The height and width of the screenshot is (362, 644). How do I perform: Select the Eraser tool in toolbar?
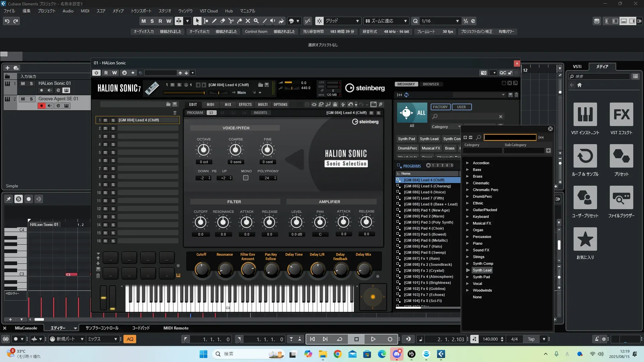[222, 21]
